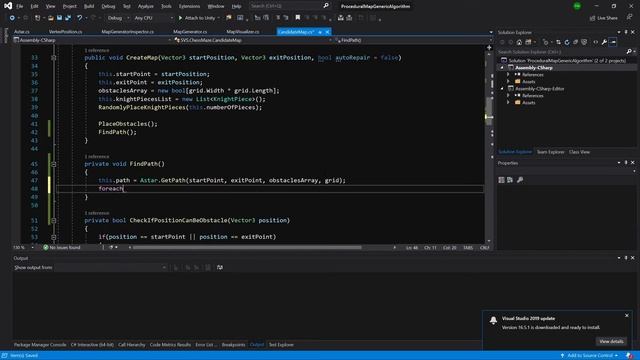The height and width of the screenshot is (360, 640).
Task: Click the Preview Selected Items icon
Action: pos(613,42)
